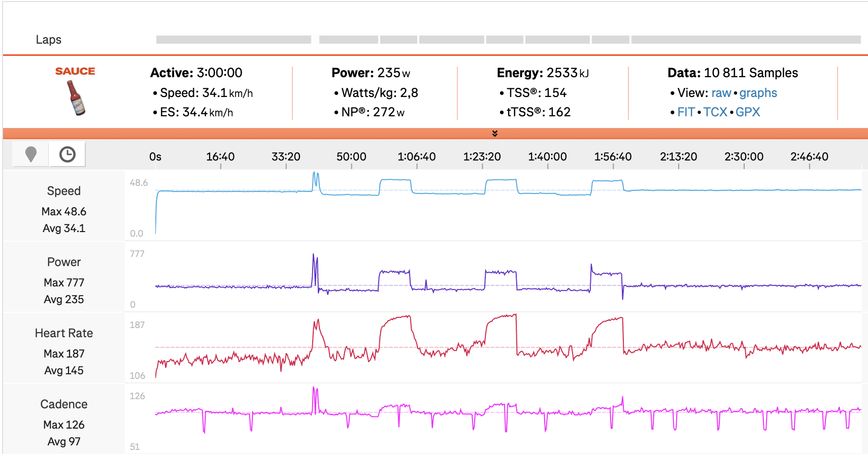Screen dimensions: 868x454
Task: Collapse the Sauce panel with double chevron
Action: coord(494,134)
